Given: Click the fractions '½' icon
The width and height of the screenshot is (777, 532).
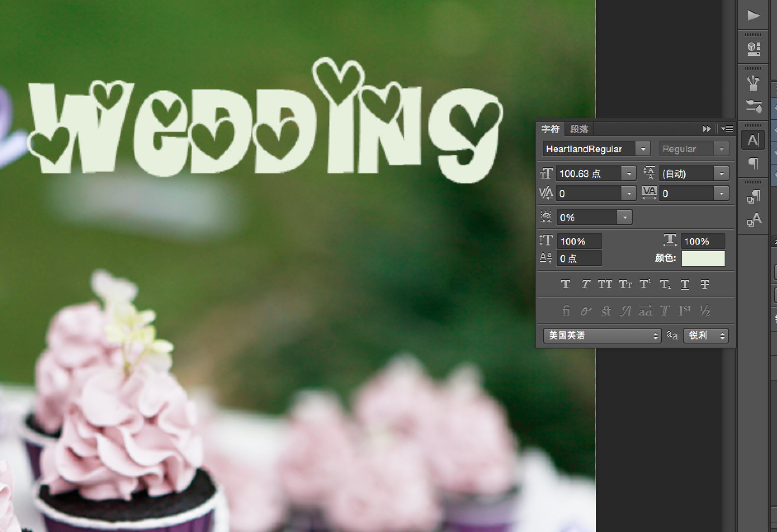Looking at the screenshot, I should click(705, 311).
